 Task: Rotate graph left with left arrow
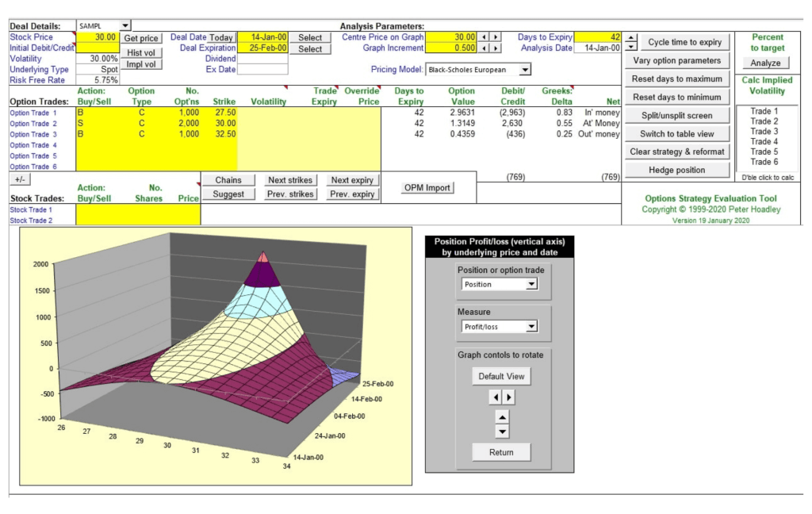(496, 397)
